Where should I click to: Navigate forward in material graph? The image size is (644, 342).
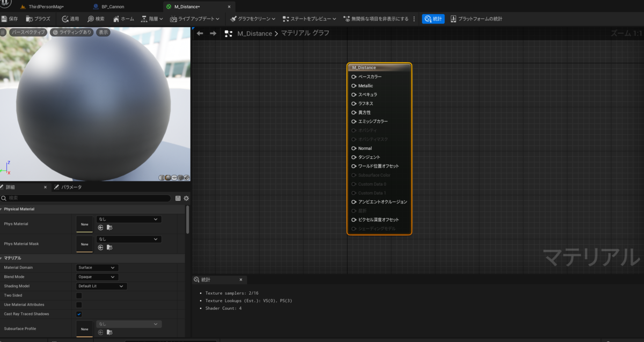coord(213,33)
